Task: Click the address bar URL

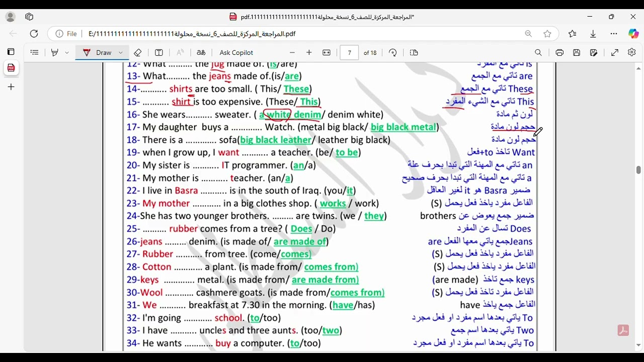Action: pos(192,34)
